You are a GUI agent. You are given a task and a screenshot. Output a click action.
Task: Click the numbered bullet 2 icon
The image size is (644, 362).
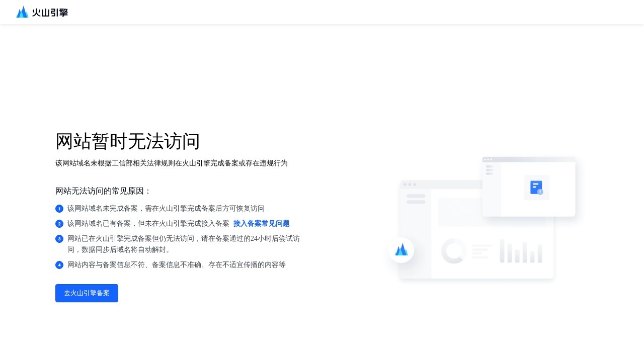59,224
